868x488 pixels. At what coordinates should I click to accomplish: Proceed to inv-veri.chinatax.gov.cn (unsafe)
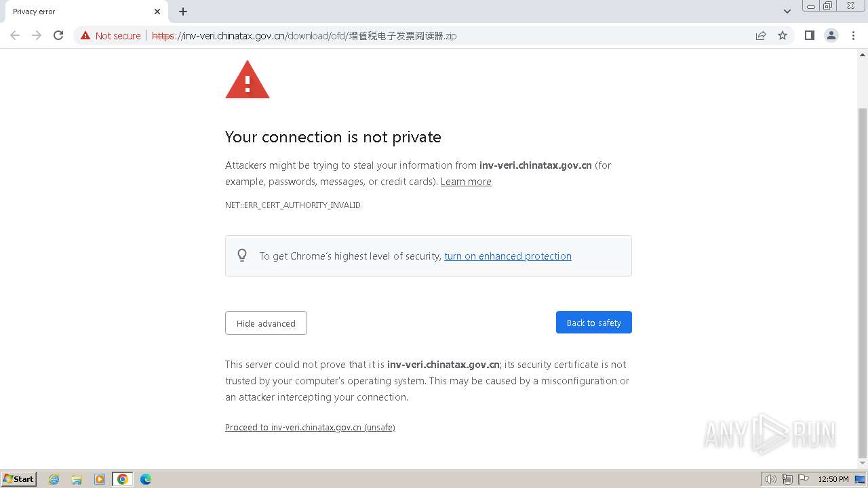pos(310,428)
